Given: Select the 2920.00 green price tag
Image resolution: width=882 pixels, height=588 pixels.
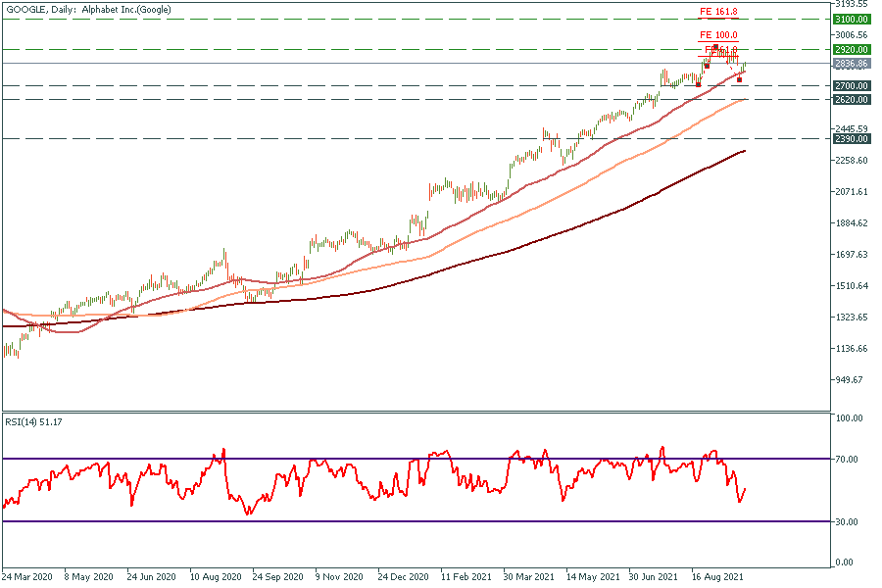Looking at the screenshot, I should (851, 48).
